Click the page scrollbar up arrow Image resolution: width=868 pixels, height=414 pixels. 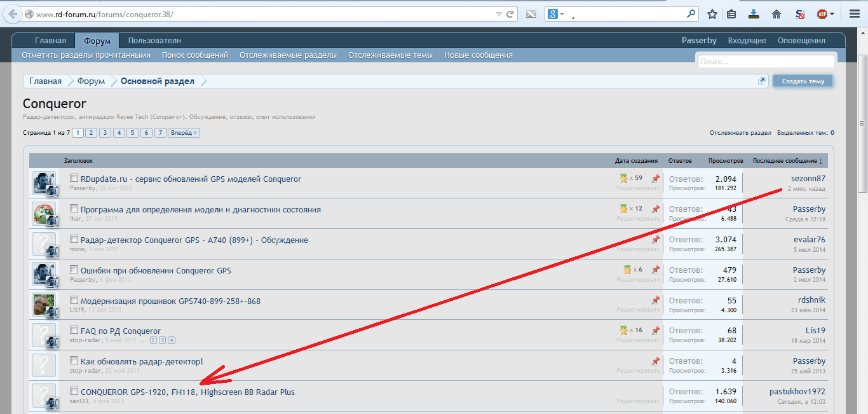coord(862,32)
